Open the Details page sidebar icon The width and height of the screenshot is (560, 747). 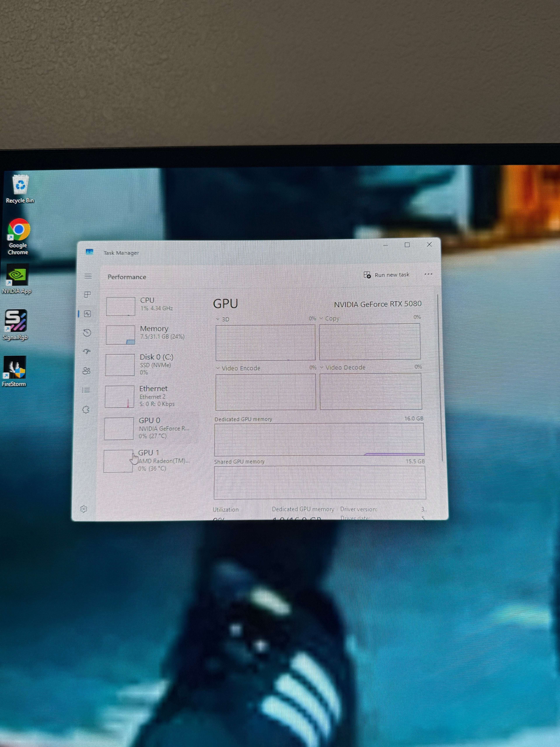pos(86,390)
